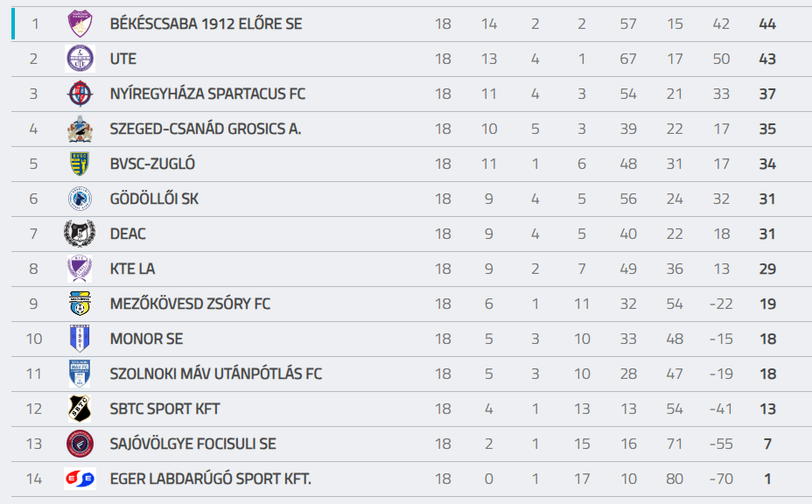Open the MEZŐKÖVESD ZSÓRY FC team name
This screenshot has height=504, width=812.
(190, 304)
